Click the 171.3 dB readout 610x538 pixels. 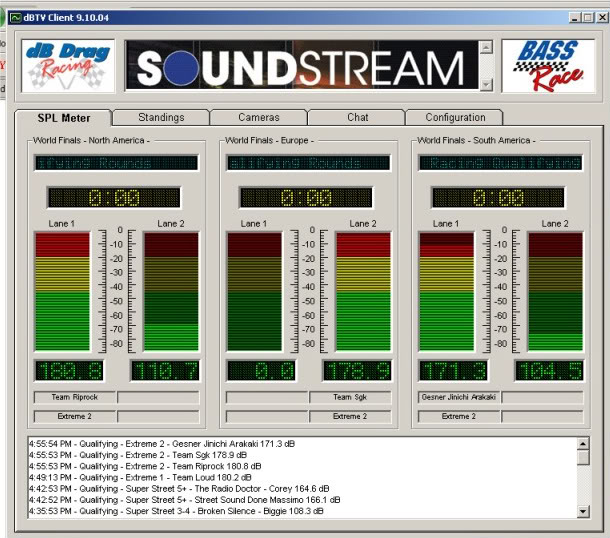tap(454, 371)
